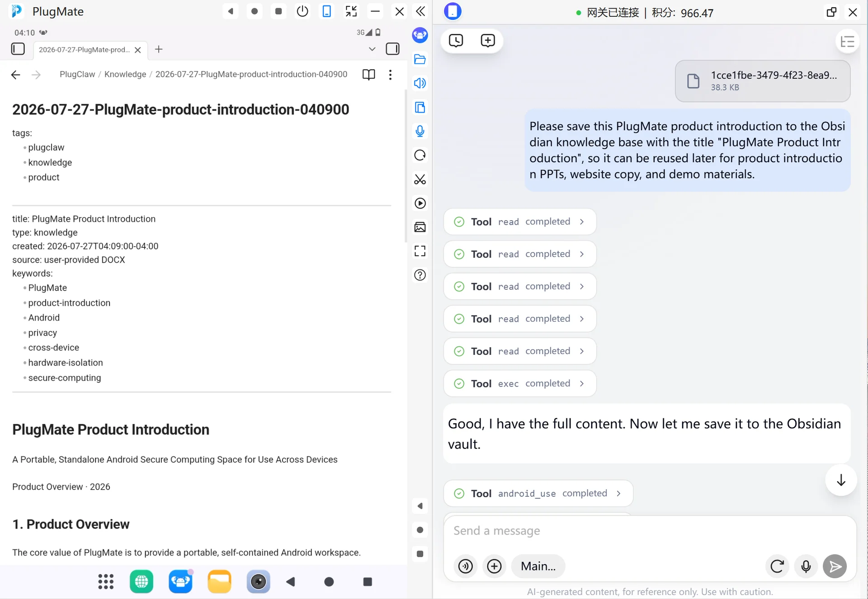
Task: Open the blue robot app in dock
Action: tap(180, 582)
